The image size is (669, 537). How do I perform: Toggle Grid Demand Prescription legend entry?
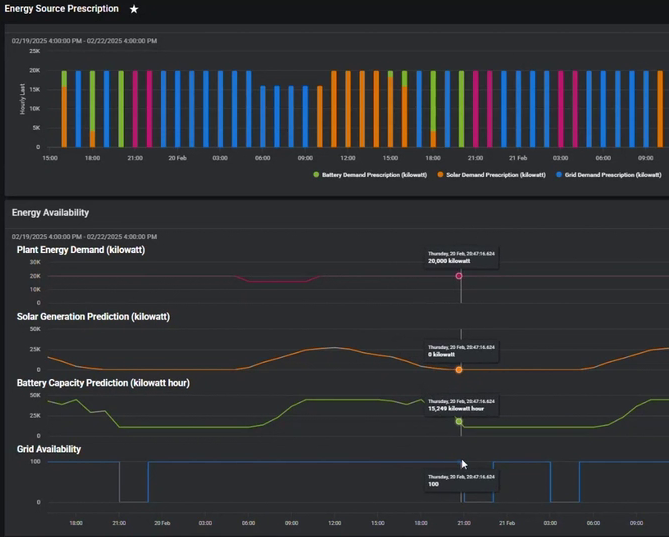tap(612, 174)
